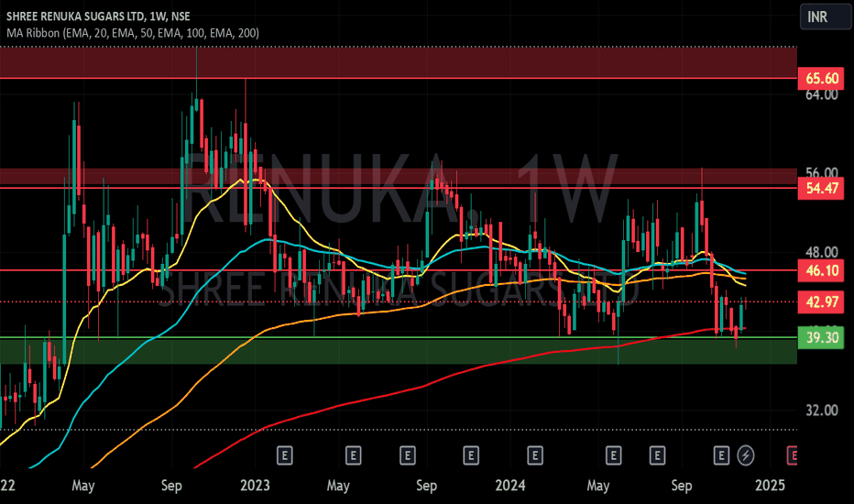Click the 32.00 price axis value
854x504 pixels.
pyautogui.click(x=822, y=411)
